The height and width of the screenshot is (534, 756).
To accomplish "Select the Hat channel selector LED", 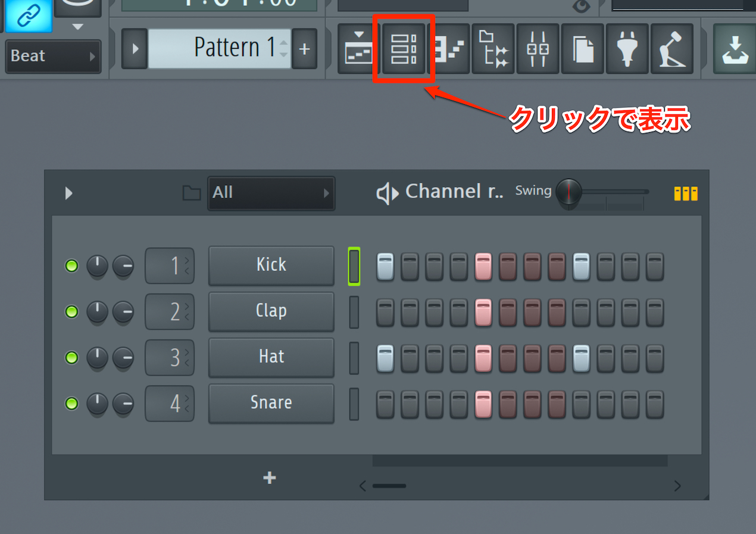I will tap(354, 358).
